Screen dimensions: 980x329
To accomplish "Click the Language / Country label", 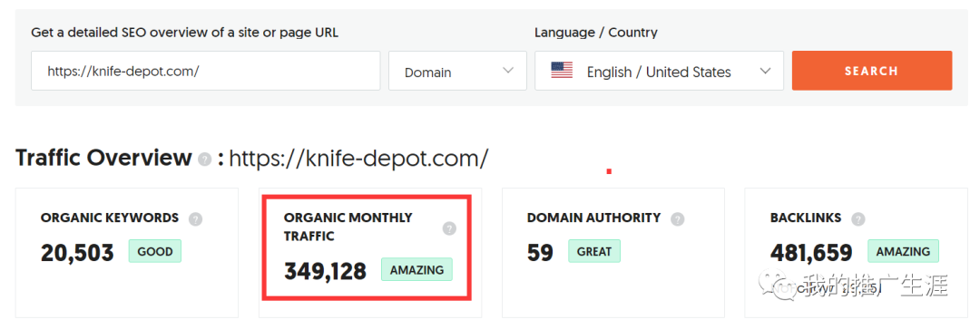I will click(x=595, y=33).
